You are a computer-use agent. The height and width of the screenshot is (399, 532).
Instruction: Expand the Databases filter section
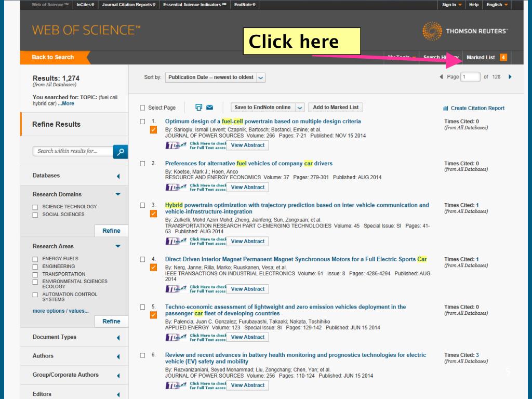tap(118, 176)
